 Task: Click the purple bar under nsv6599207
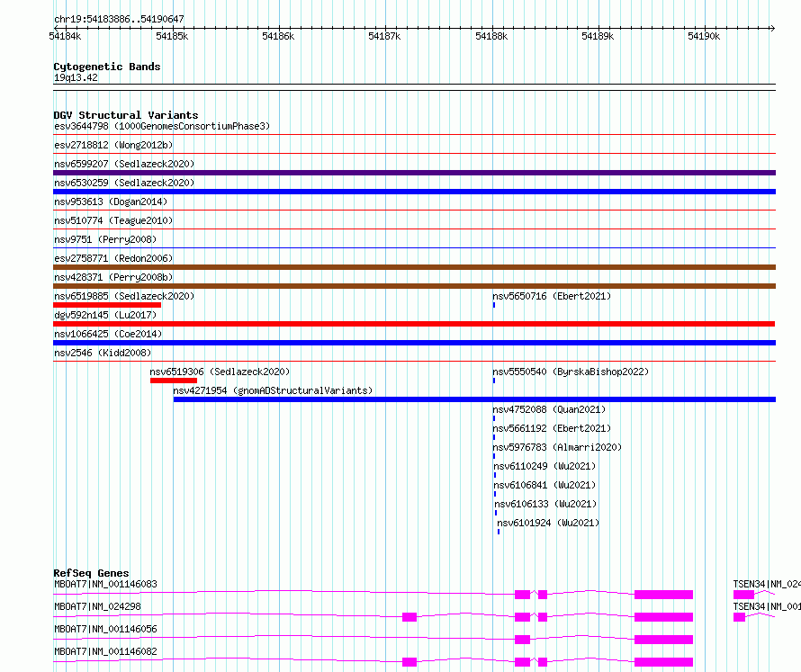click(414, 173)
